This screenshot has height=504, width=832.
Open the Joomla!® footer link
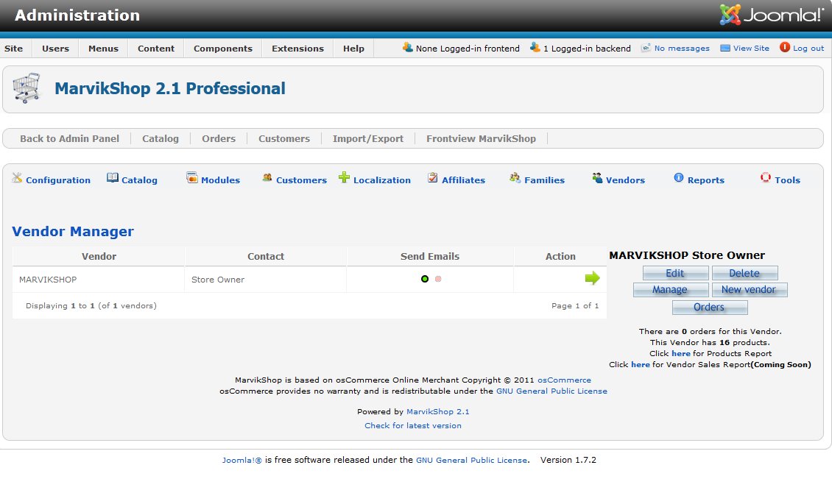click(242, 460)
